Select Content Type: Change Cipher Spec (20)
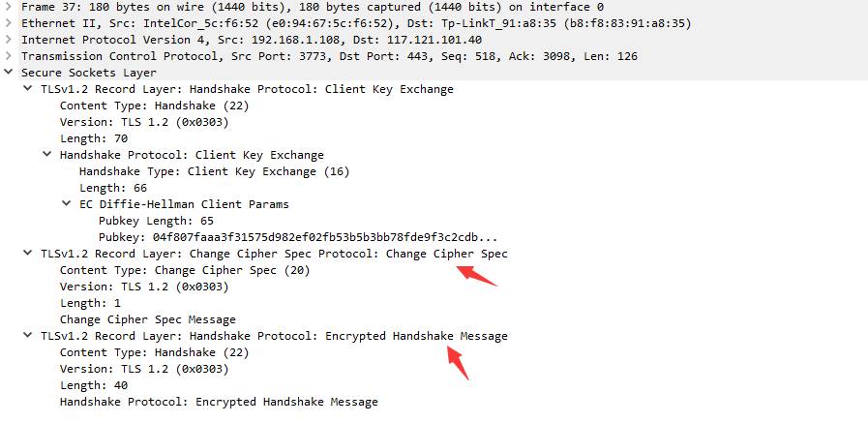This screenshot has width=868, height=423. (x=184, y=270)
